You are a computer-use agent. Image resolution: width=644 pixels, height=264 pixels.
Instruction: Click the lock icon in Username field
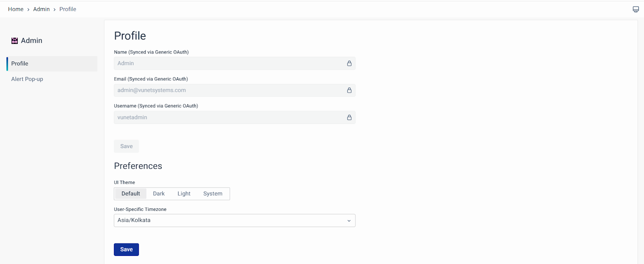click(x=349, y=118)
